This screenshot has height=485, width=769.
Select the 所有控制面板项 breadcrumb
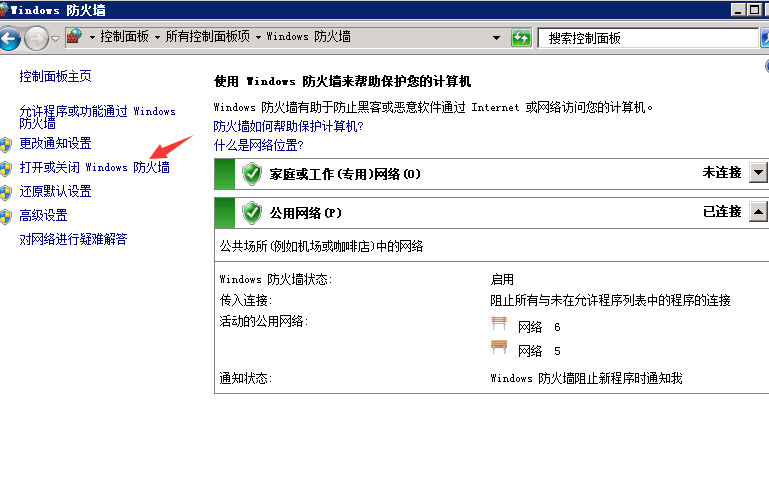pos(207,36)
